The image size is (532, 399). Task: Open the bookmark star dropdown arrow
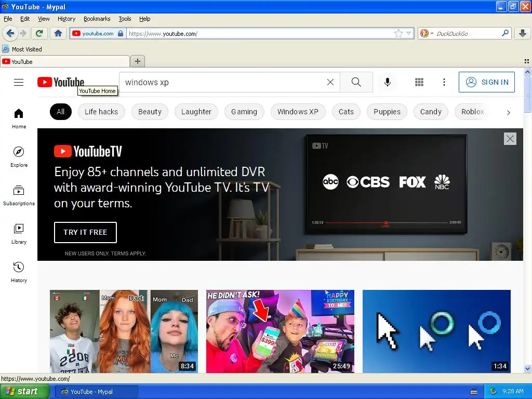[x=408, y=33]
